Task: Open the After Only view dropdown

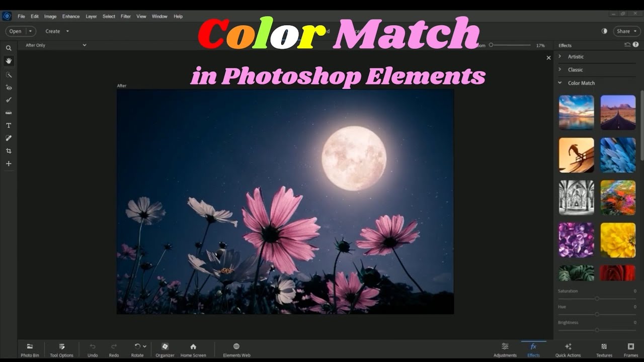Action: (x=56, y=45)
